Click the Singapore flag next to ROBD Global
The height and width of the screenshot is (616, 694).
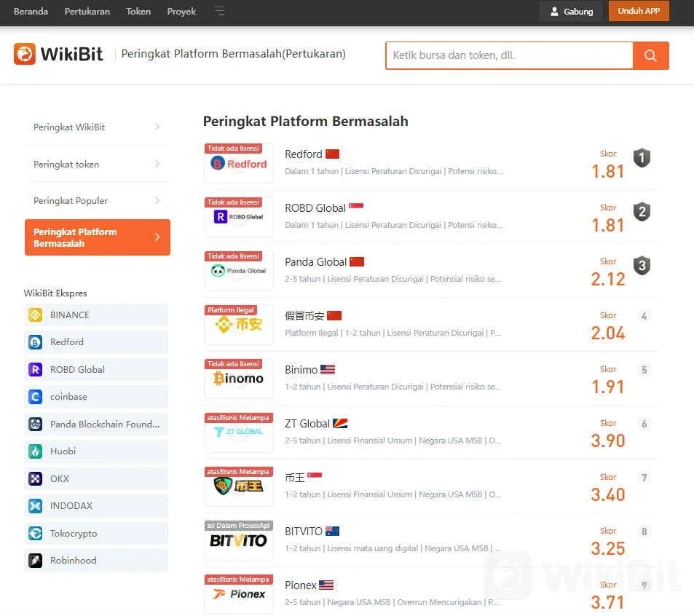coord(356,206)
